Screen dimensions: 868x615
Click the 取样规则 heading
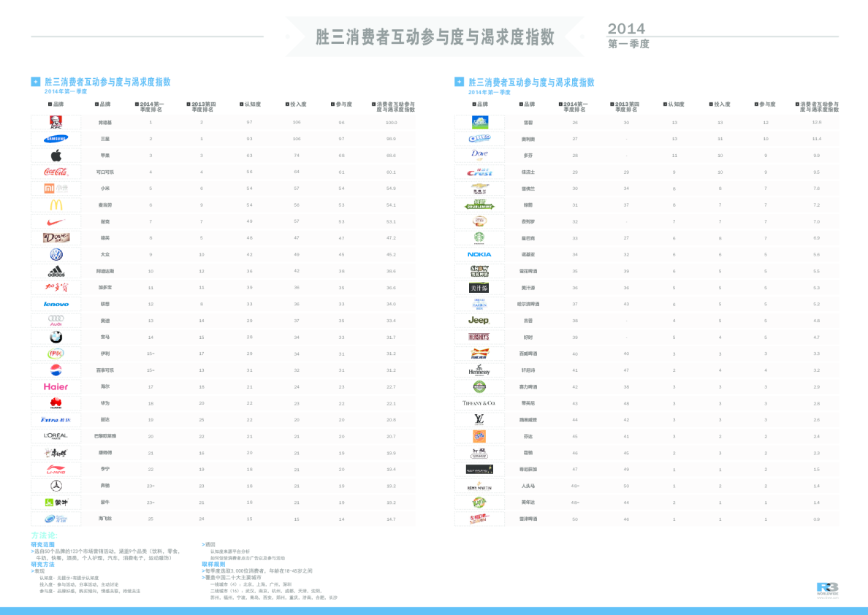[x=213, y=564]
